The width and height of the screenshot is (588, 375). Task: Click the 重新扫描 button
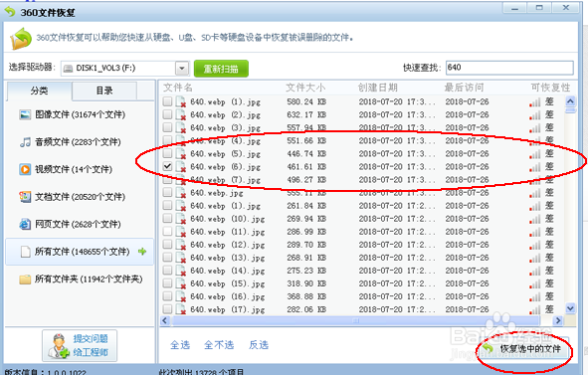[x=221, y=69]
